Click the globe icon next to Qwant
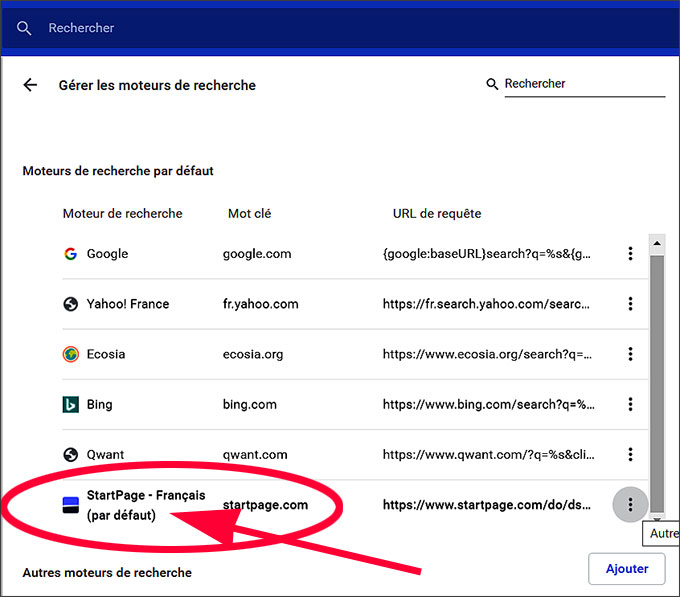 pos(71,455)
